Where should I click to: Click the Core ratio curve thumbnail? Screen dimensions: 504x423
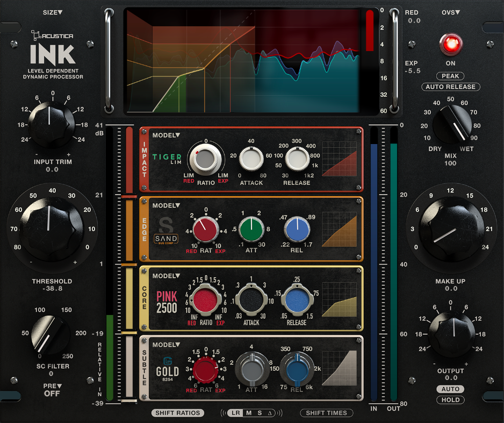(x=340, y=299)
